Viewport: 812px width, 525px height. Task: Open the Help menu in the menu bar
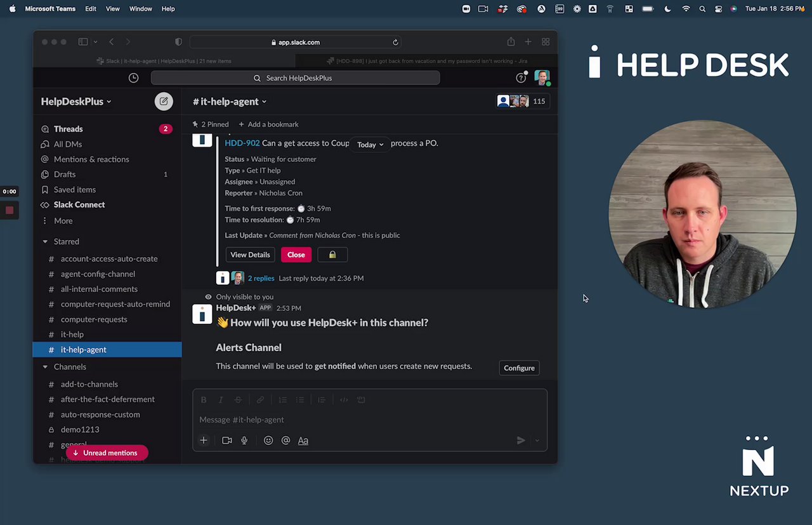(x=168, y=9)
